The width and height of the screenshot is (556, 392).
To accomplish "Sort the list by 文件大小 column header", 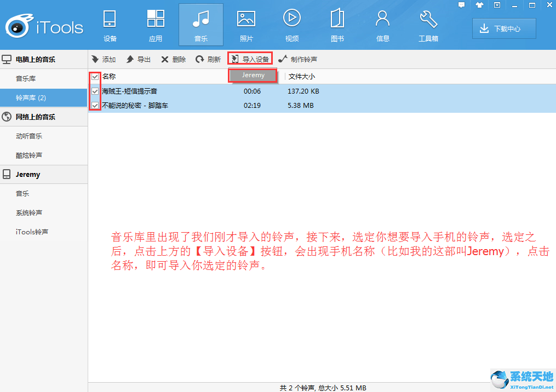I will click(x=302, y=77).
